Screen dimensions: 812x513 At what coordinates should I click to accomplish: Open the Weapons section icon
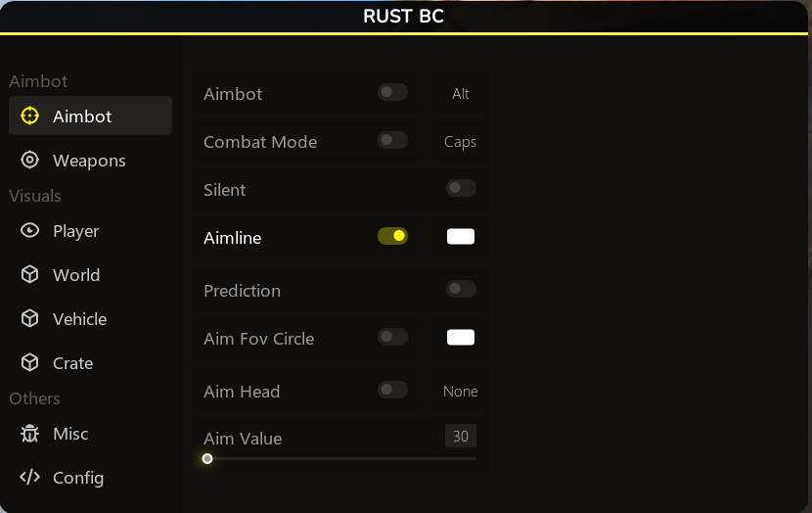(30, 161)
